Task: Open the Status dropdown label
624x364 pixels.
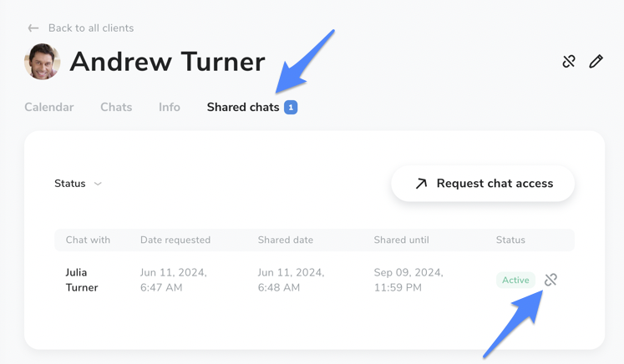Action: (70, 184)
